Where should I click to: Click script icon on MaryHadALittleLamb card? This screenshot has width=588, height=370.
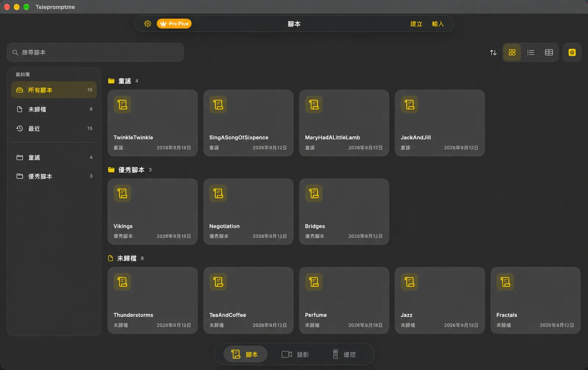pyautogui.click(x=314, y=104)
